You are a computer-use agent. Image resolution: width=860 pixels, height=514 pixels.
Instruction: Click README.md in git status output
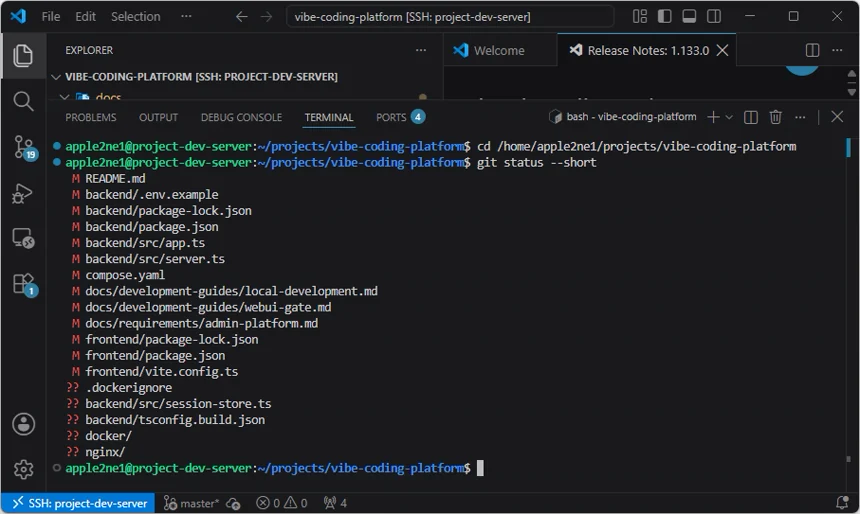(115, 178)
